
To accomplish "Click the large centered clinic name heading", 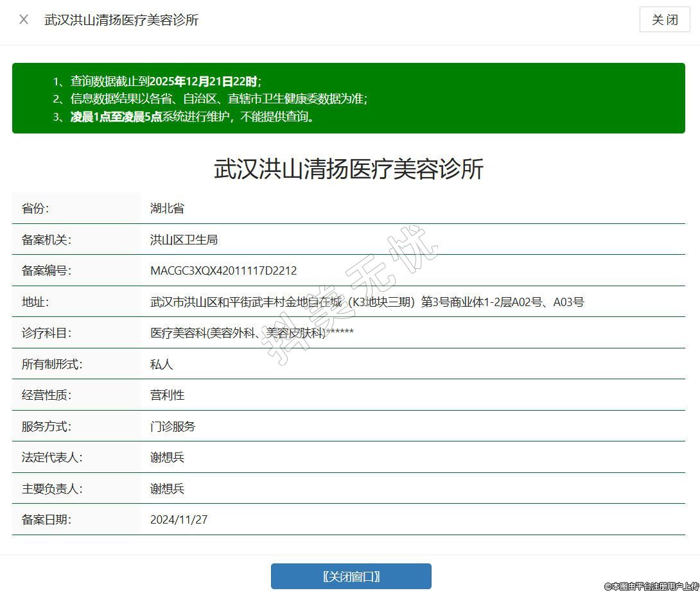I will (349, 169).
